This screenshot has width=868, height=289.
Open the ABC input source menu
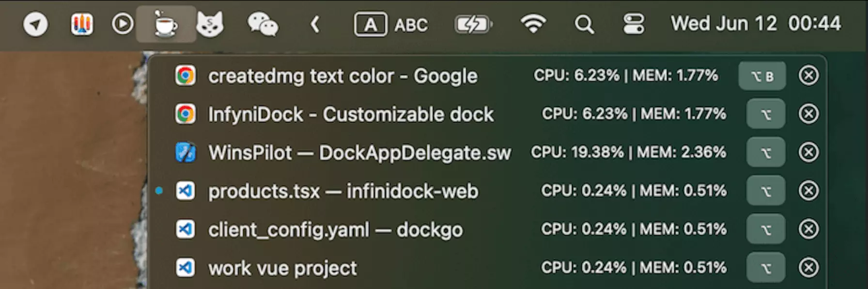coord(391,24)
